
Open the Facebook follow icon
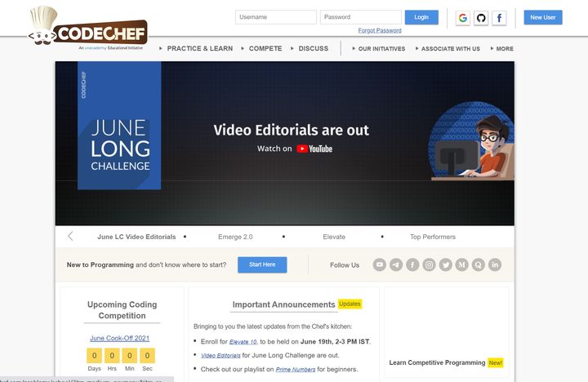click(412, 264)
